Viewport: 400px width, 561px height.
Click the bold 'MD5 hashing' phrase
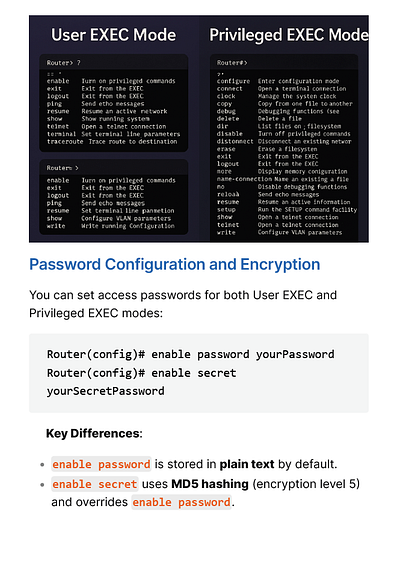click(210, 484)
